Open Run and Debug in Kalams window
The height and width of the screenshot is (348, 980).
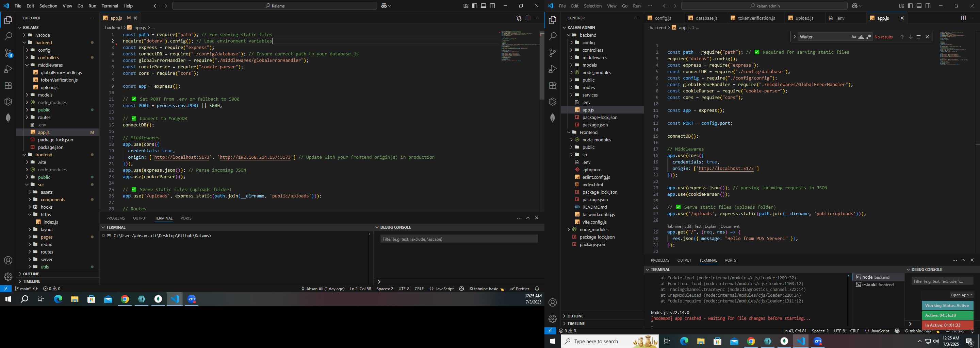coord(8,69)
